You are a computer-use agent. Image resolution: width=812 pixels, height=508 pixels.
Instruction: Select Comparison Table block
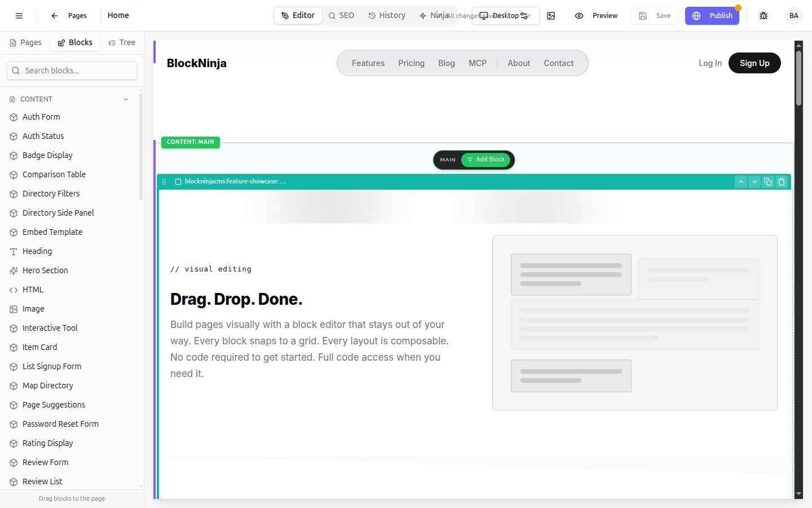71,174
